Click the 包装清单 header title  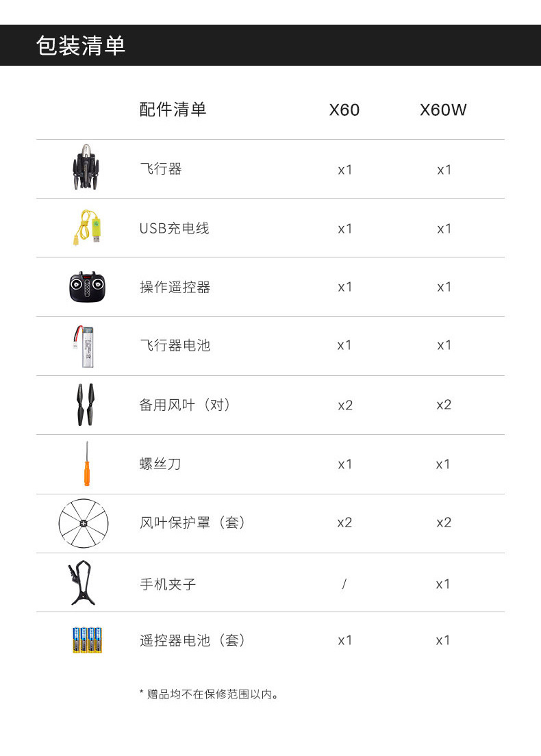coord(81,46)
